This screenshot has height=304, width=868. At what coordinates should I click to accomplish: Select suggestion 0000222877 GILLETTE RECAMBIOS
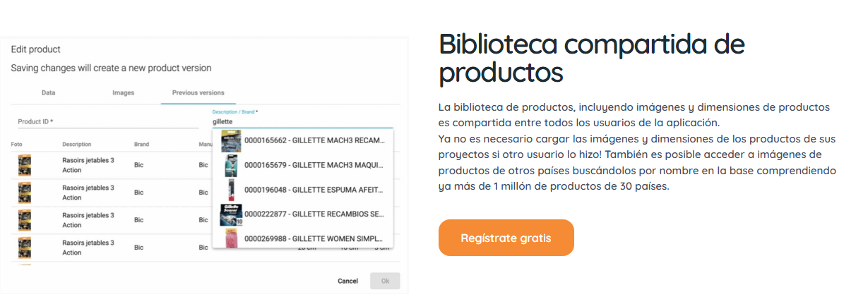(x=303, y=214)
